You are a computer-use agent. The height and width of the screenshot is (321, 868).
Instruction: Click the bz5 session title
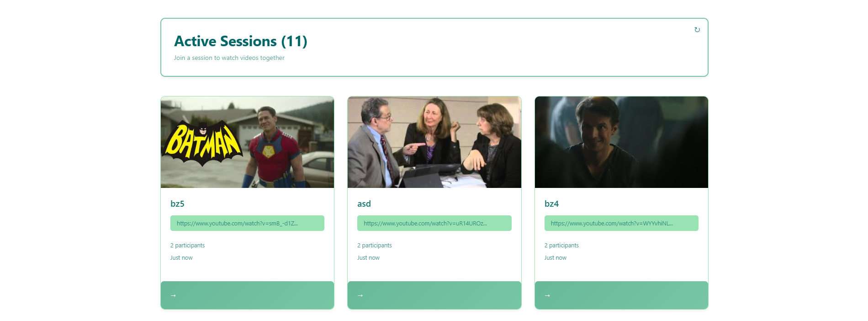point(177,204)
